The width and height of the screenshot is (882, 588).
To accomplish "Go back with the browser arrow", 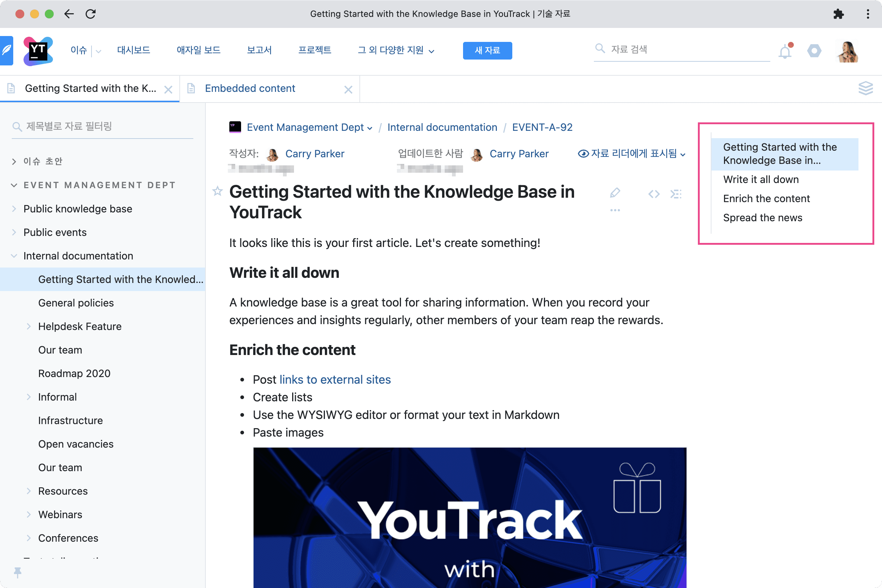I will (69, 14).
